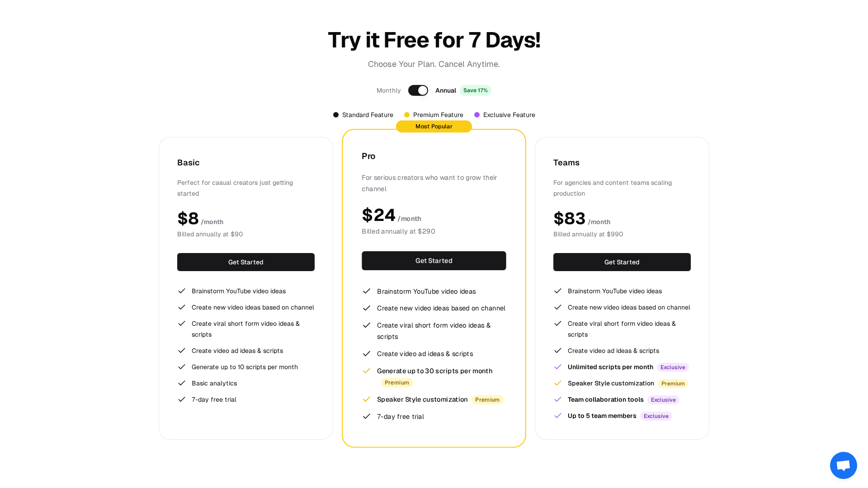Click Get Started on Teams plan
The width and height of the screenshot is (868, 488).
pos(622,262)
